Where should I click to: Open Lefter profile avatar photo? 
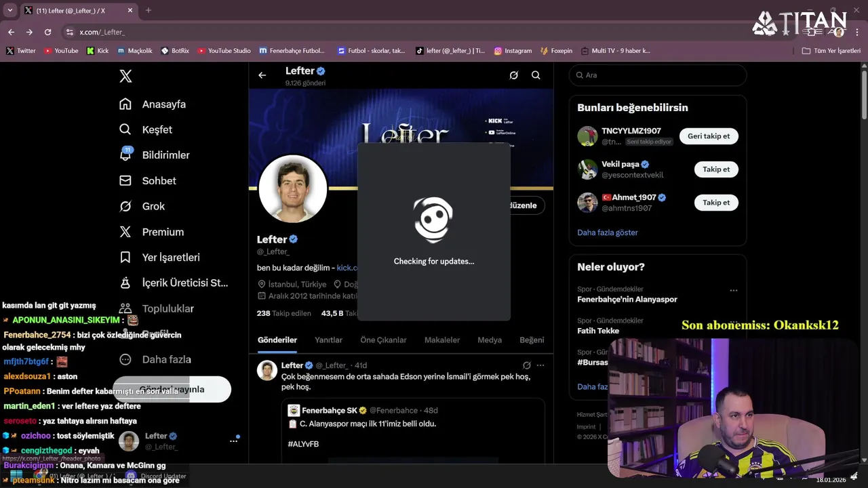[x=293, y=189]
